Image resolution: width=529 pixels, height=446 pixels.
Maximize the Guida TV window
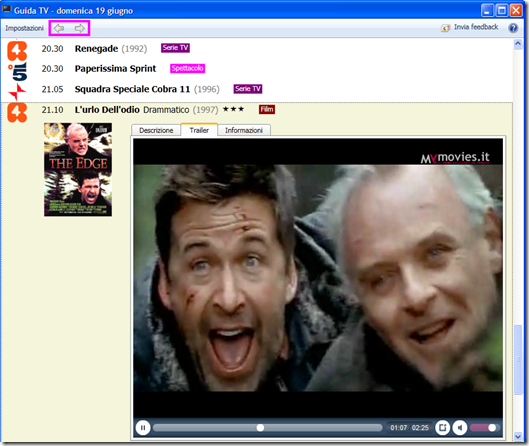point(502,11)
